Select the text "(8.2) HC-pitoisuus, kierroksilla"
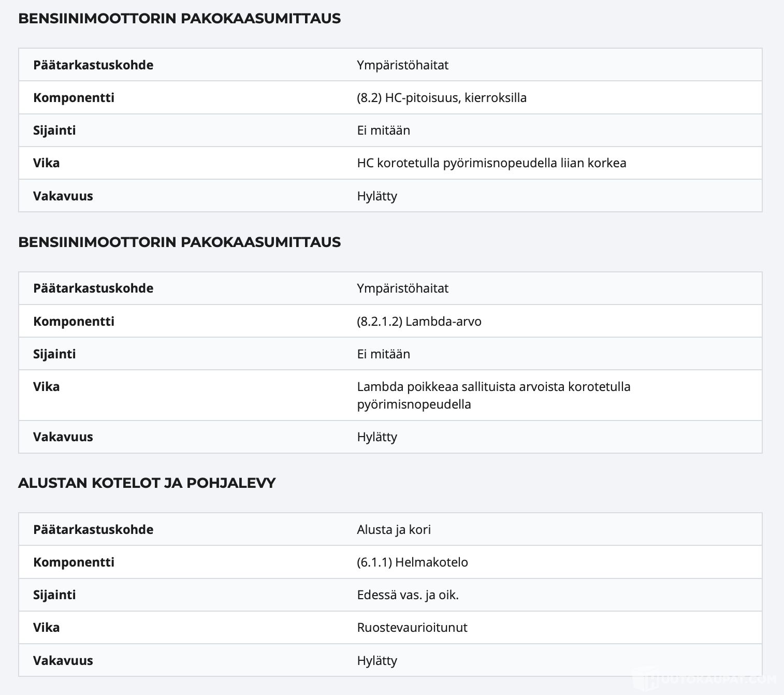 pos(442,97)
